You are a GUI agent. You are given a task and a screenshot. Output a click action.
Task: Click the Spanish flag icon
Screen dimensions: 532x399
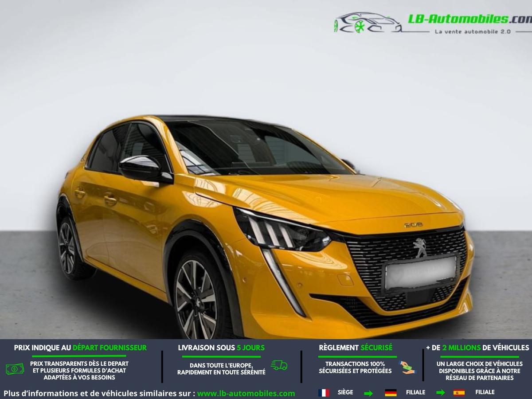pos(459,393)
